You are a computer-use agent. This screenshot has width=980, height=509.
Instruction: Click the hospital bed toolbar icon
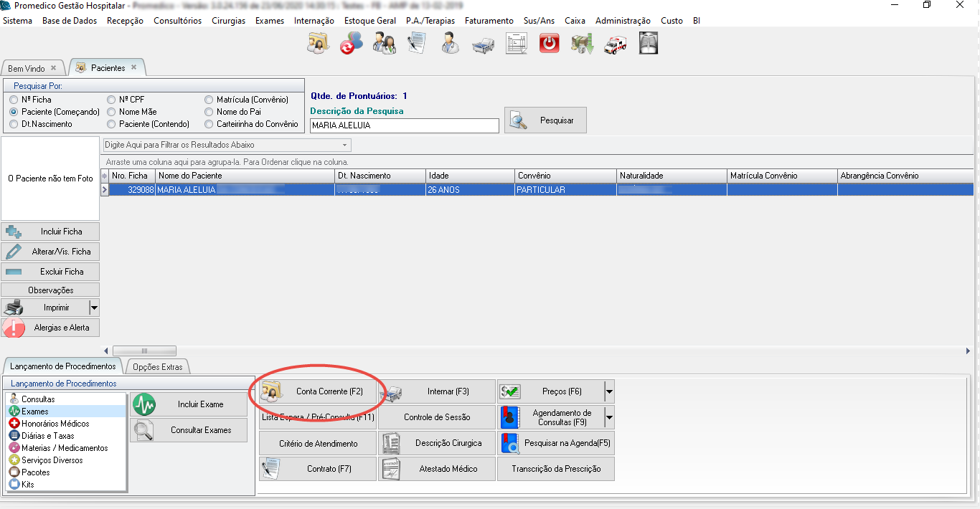[x=483, y=44]
